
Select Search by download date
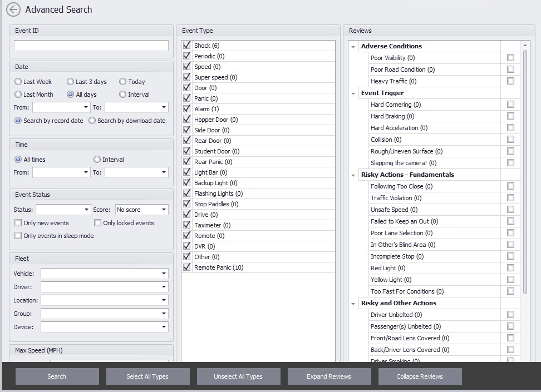click(92, 121)
